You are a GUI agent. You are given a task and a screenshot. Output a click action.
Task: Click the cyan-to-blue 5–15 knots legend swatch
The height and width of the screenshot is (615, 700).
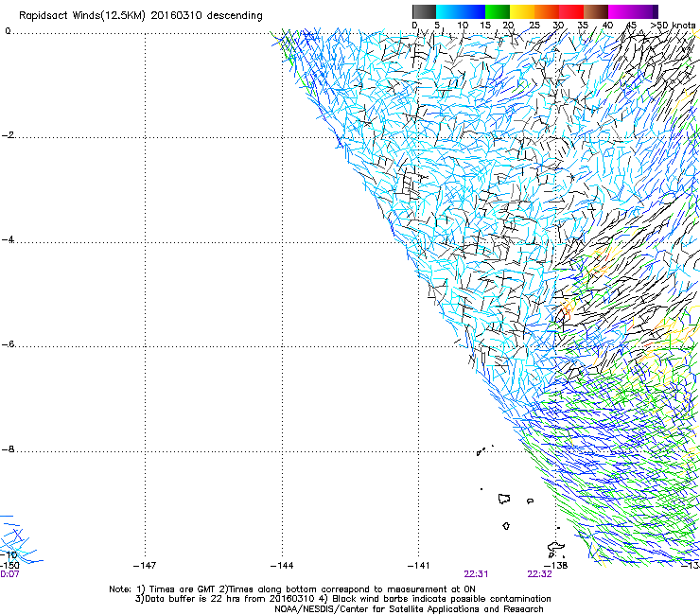pyautogui.click(x=461, y=11)
